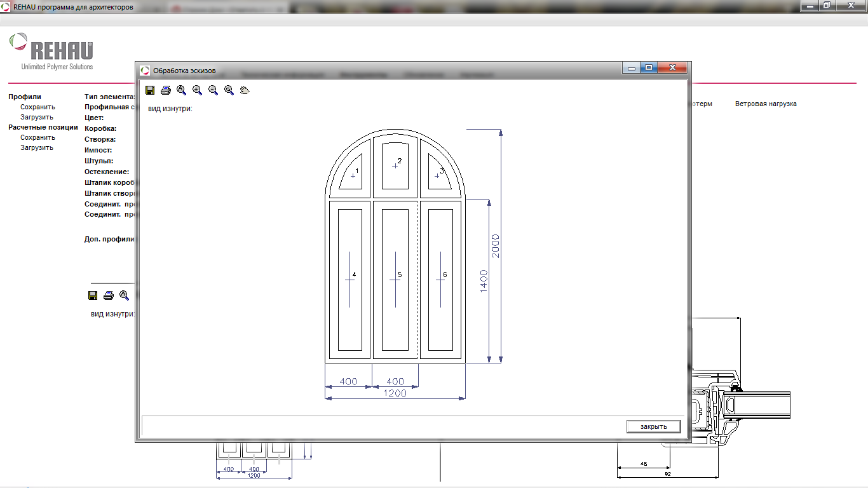Zoom out with the minus magnifier
The width and height of the screenshot is (868, 488).
(214, 90)
